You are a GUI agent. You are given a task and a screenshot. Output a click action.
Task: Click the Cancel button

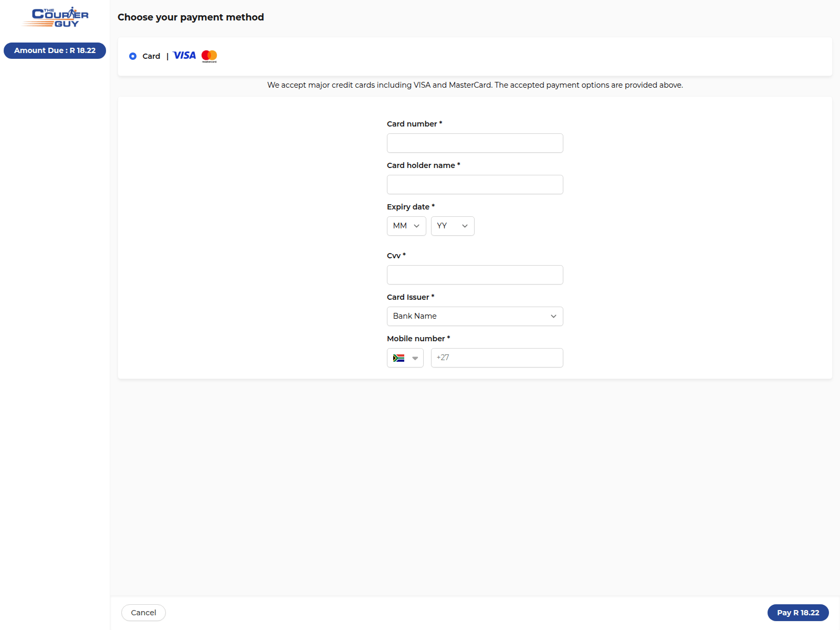pyautogui.click(x=143, y=613)
